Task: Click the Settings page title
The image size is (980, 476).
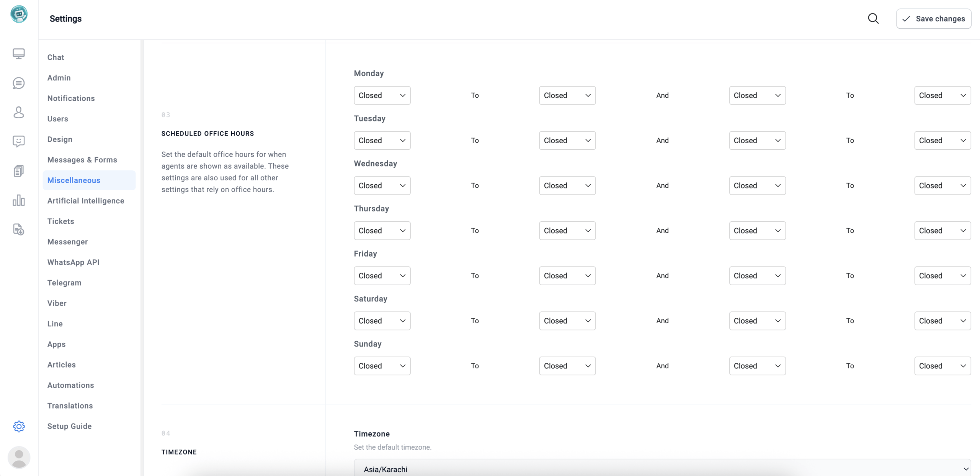Action: 65,19
